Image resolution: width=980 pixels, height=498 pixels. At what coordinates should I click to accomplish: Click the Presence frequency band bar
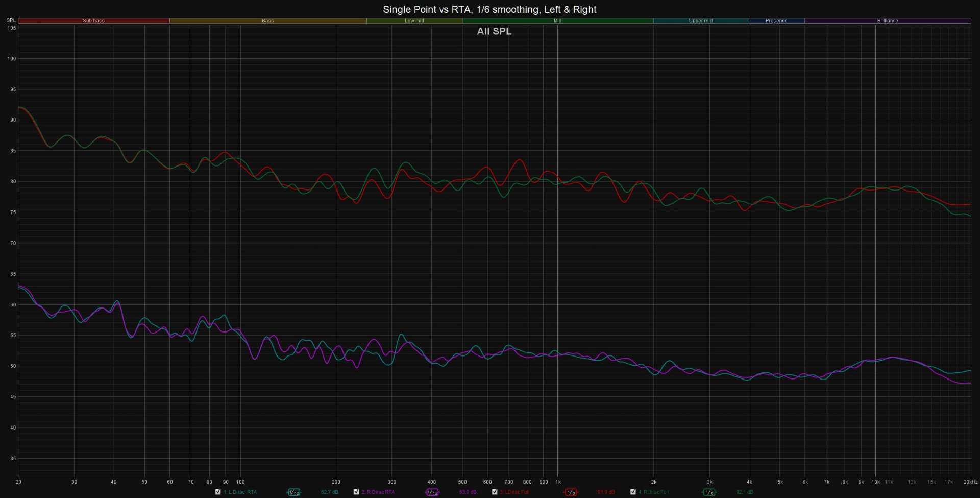[776, 21]
